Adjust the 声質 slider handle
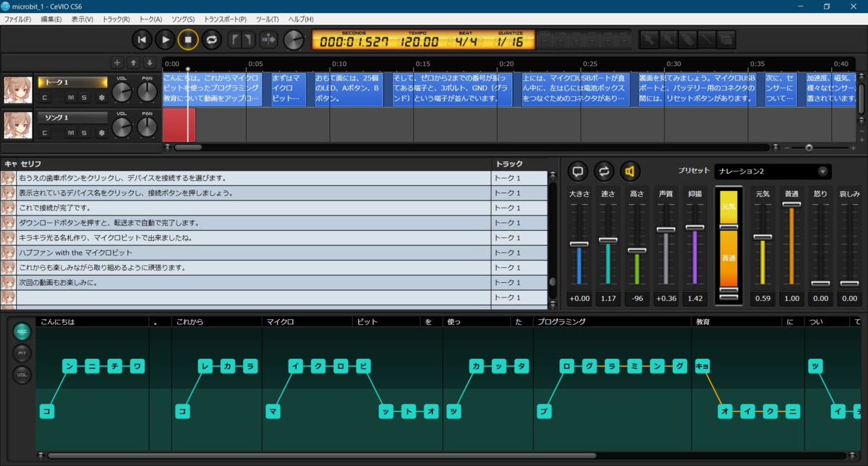The height and width of the screenshot is (466, 868). pos(665,230)
